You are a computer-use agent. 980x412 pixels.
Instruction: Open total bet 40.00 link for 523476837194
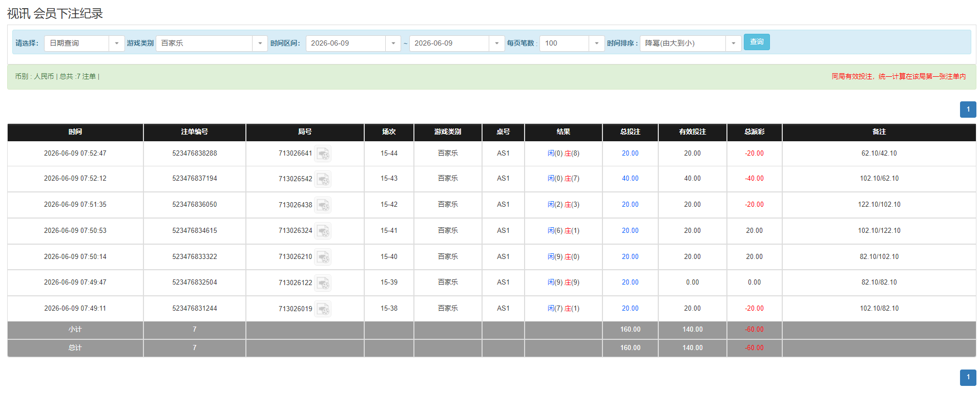(x=630, y=179)
